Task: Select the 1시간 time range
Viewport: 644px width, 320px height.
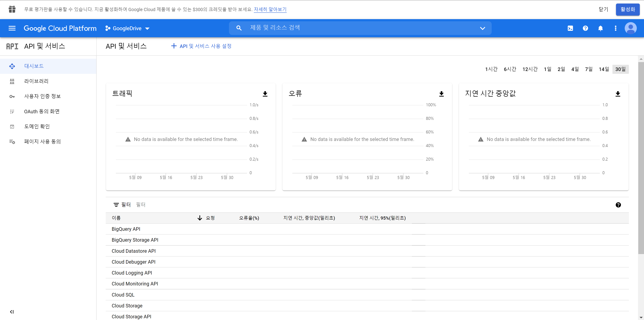Action: click(491, 69)
